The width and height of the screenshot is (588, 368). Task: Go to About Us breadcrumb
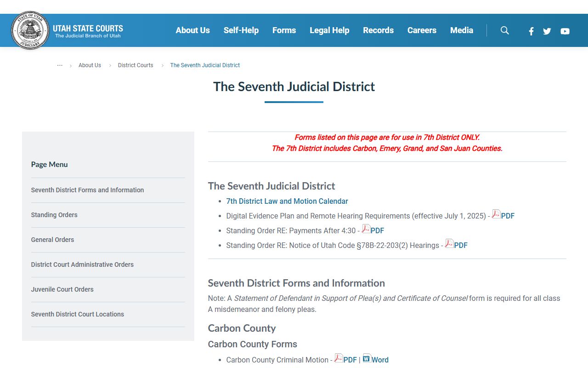coord(90,65)
